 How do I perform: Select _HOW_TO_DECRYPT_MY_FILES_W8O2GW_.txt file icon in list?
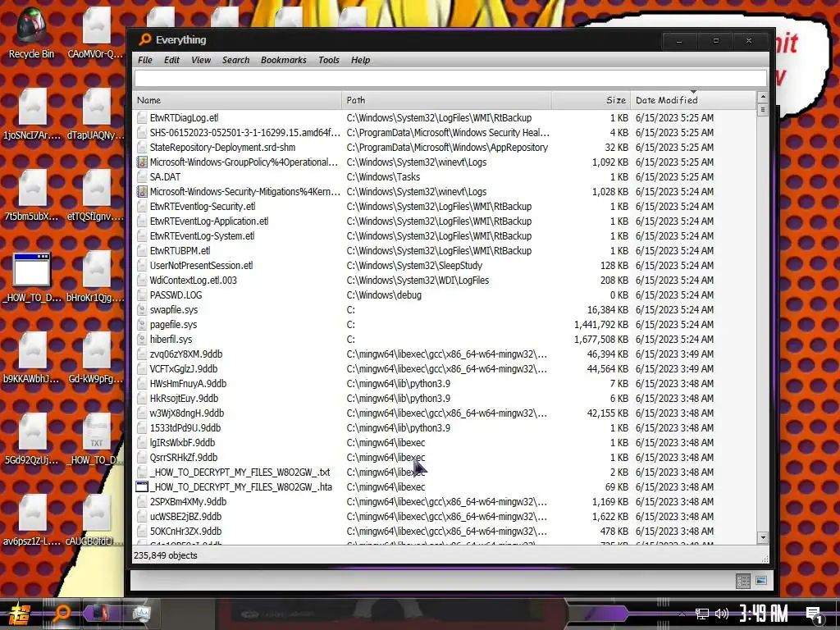[142, 472]
